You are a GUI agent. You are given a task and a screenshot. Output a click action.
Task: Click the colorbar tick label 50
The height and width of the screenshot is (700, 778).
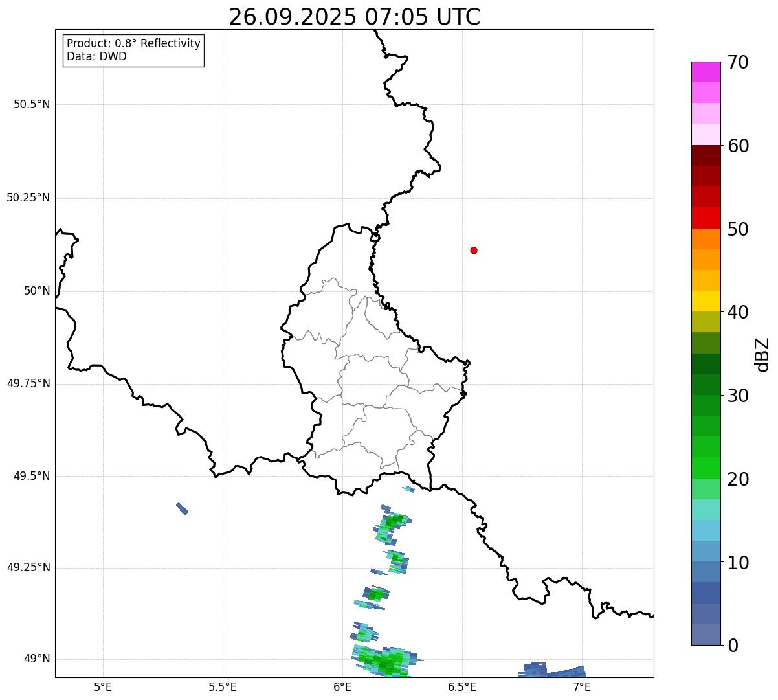point(738,229)
